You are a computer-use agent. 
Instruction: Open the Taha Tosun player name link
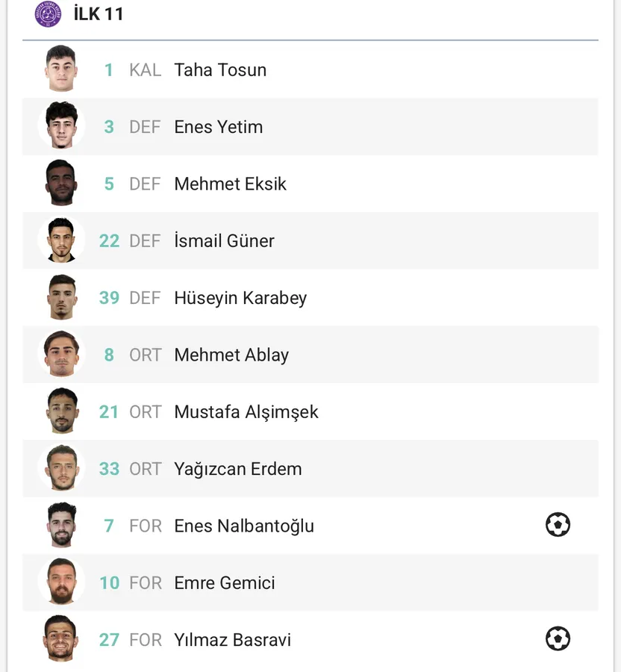pos(220,70)
